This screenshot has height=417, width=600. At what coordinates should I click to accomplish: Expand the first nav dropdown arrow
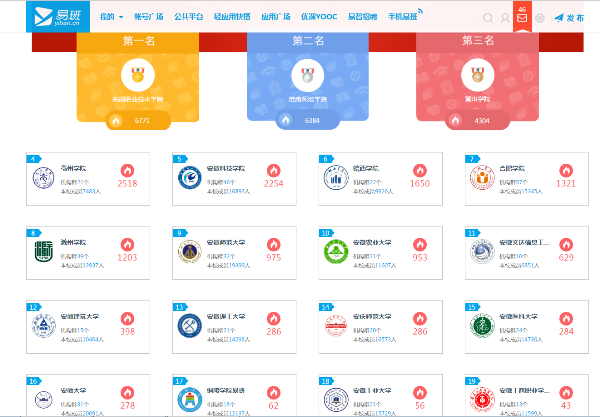click(x=121, y=17)
